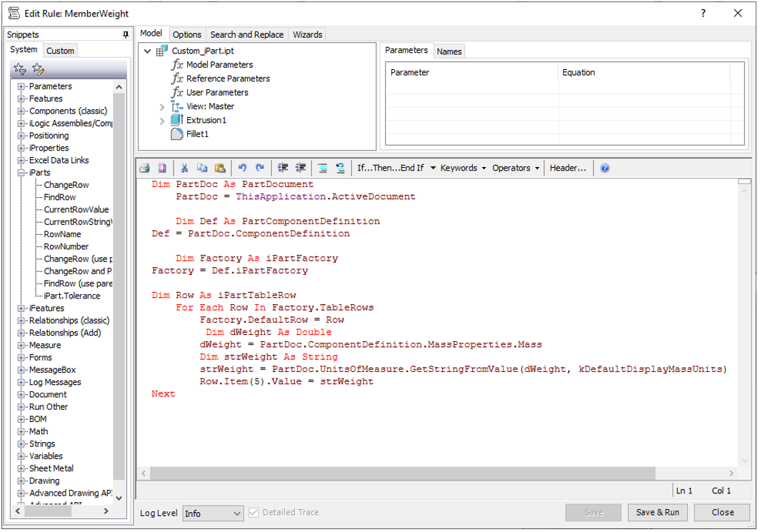Expand the Extrusion1 node
This screenshot has width=760, height=532.
pos(162,121)
